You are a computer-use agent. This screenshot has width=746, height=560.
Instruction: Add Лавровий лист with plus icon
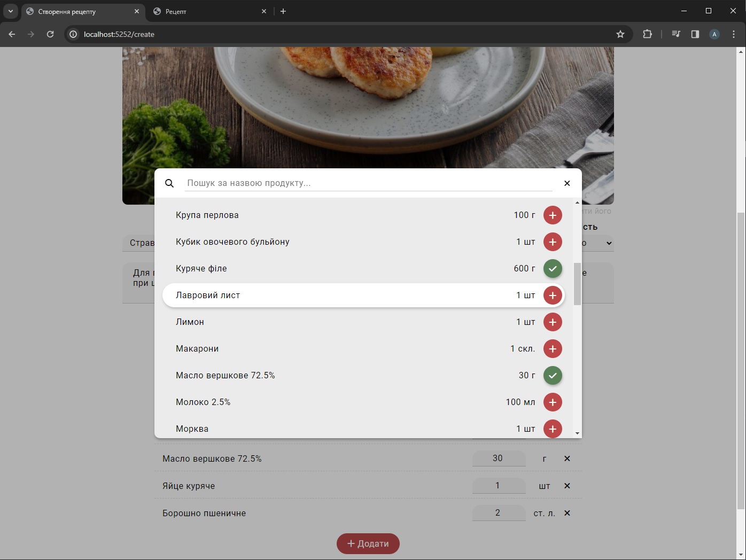pyautogui.click(x=553, y=295)
